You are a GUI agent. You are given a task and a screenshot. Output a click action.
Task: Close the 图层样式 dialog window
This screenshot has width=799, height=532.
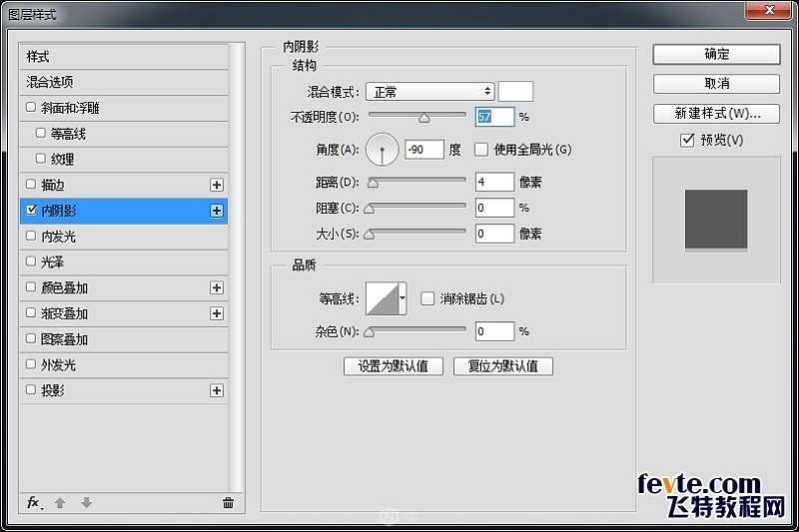coord(769,10)
